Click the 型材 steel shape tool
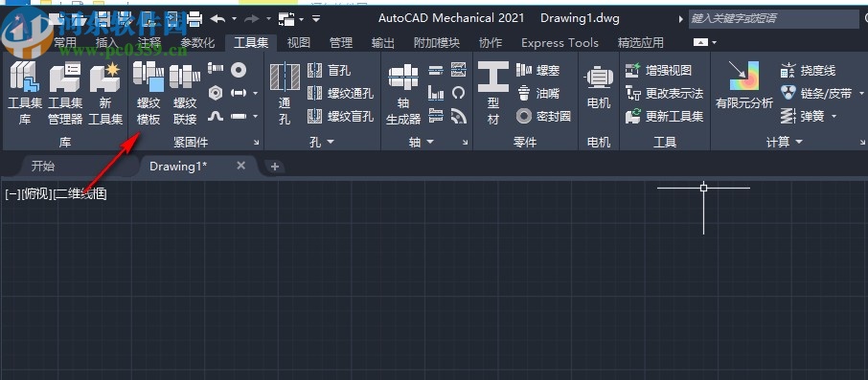Viewport: 868px width, 380px height. click(x=493, y=94)
